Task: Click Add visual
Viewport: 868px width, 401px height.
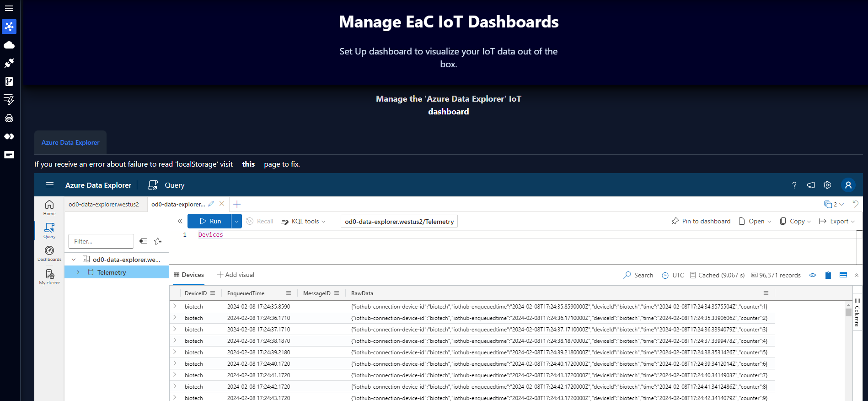Action: tap(236, 275)
